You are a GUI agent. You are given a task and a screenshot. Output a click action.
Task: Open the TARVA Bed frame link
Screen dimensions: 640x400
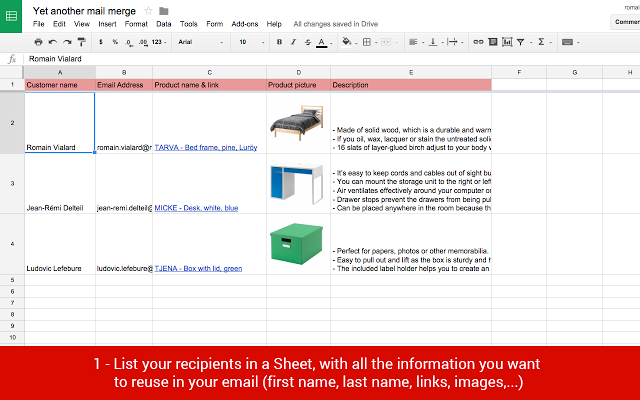click(206, 147)
